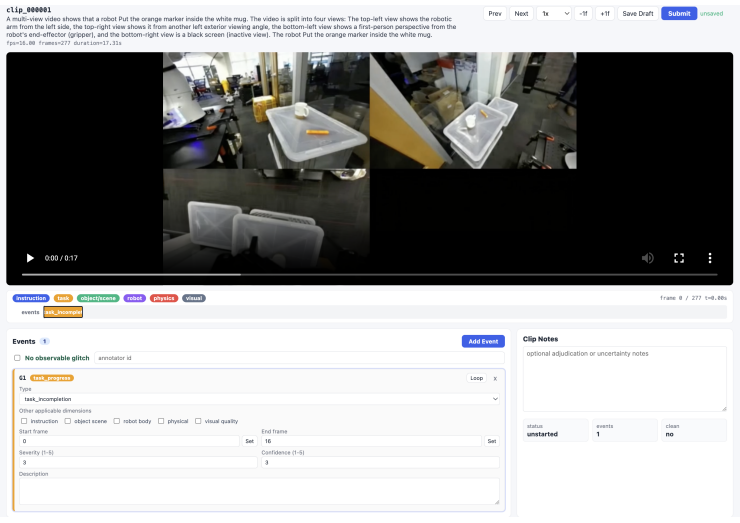Check the physical dimension checkbox

coord(161,421)
